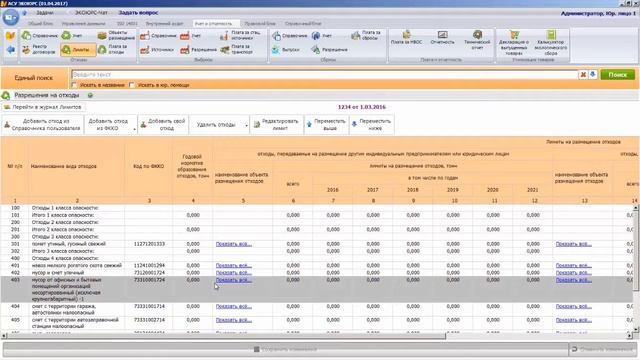The image size is (640, 360).
Task: Click Добавить свой отход
Action: [163, 124]
